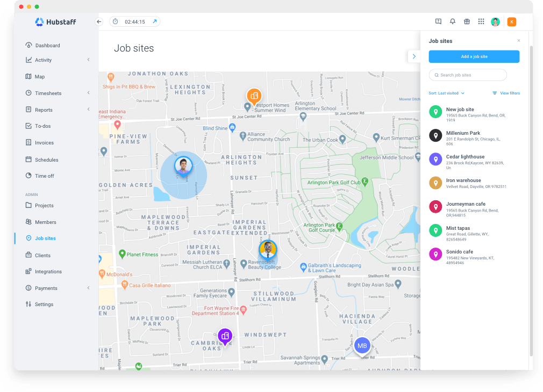Select Job sites in the admin menu
Screen dimensions: 543x392
(x=46, y=238)
